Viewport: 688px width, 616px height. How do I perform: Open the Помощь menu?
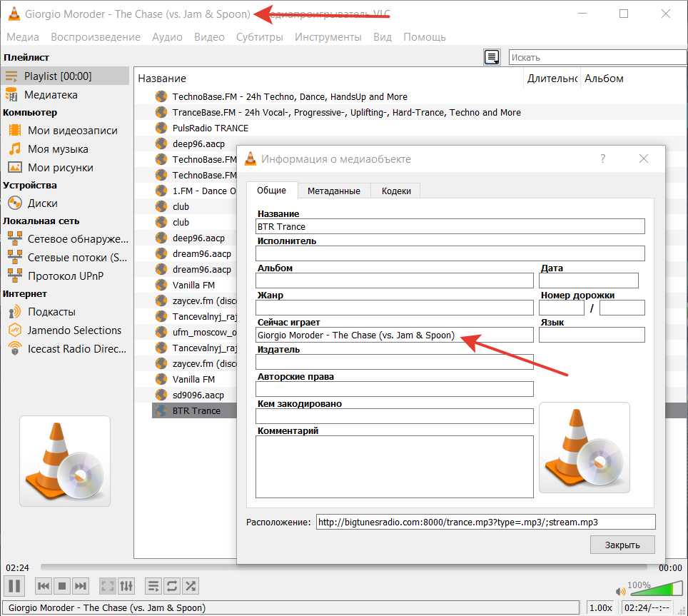(x=425, y=37)
